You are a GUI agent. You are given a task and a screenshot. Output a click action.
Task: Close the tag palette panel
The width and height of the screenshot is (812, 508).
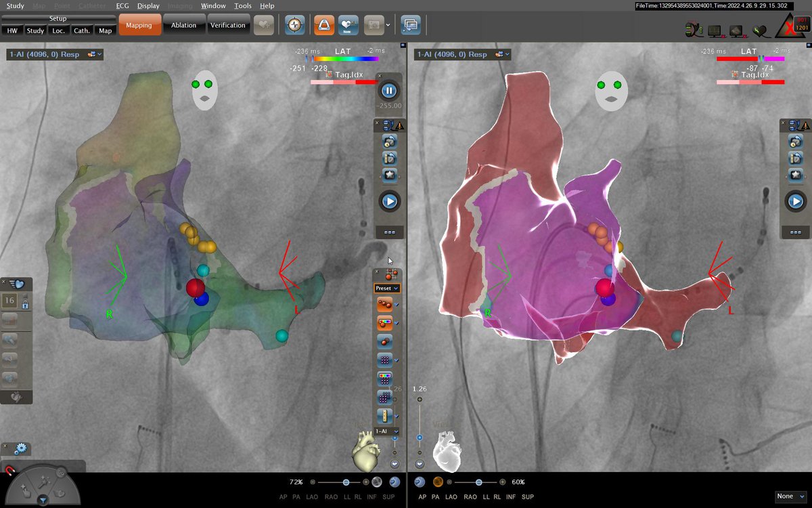point(378,271)
